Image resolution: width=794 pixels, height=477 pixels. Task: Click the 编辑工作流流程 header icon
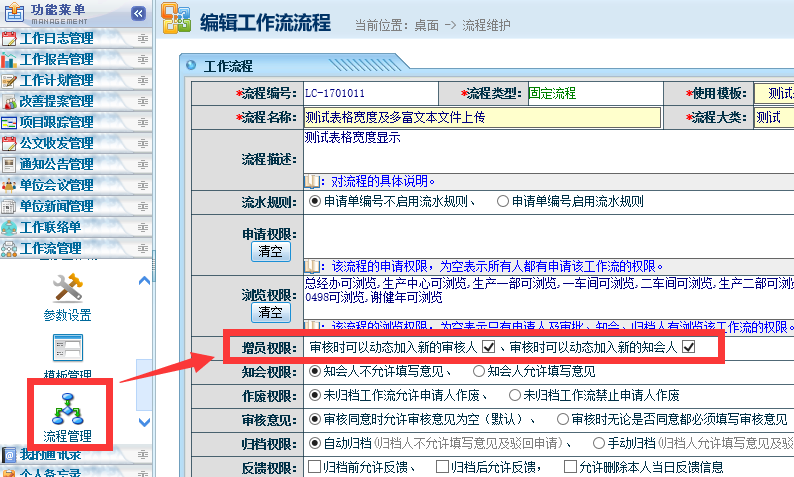176,22
